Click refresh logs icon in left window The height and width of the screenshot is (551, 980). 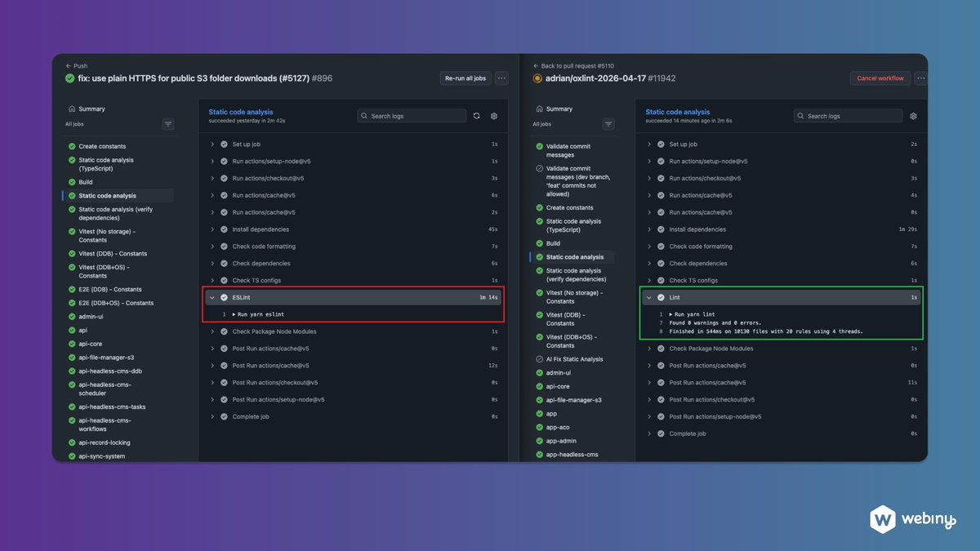pos(477,116)
